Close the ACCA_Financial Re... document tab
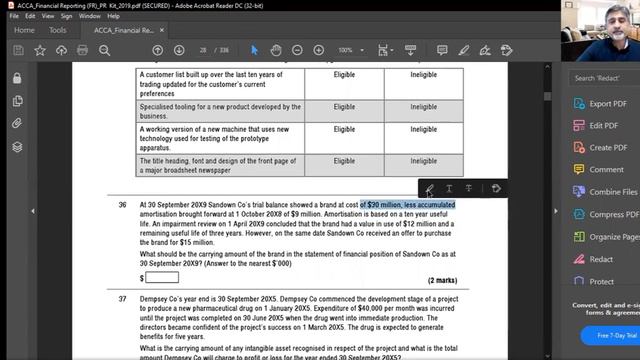 [x=162, y=30]
